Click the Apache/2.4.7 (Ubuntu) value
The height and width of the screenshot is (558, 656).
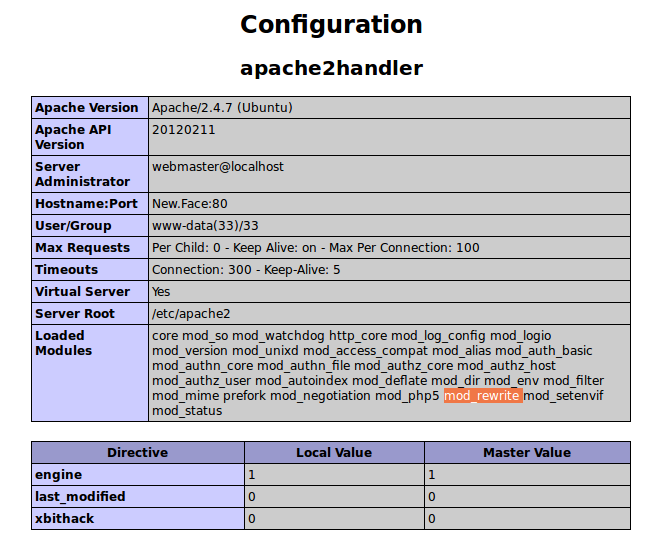222,108
